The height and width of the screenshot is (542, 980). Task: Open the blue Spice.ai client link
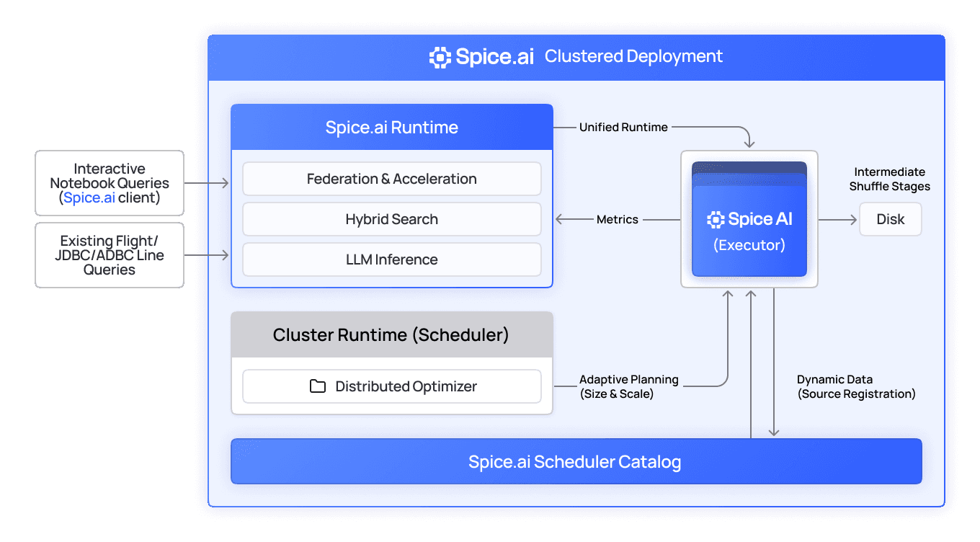point(89,198)
